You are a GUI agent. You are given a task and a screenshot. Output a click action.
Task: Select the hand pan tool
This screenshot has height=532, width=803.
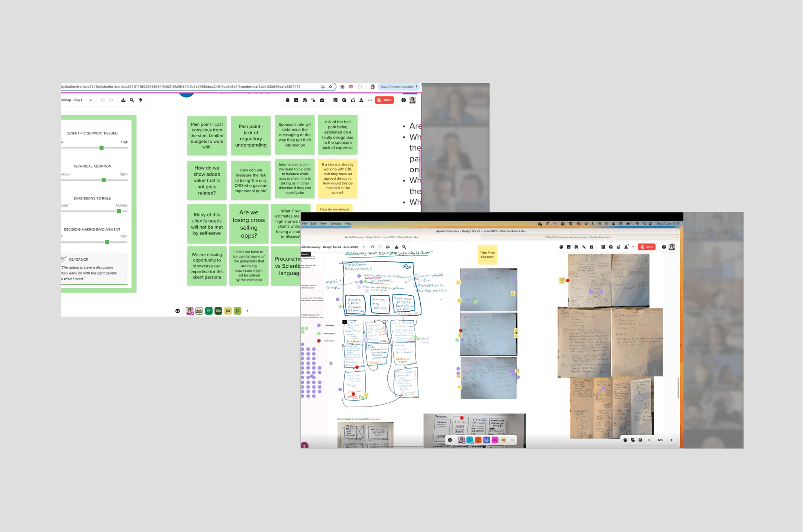point(625,440)
